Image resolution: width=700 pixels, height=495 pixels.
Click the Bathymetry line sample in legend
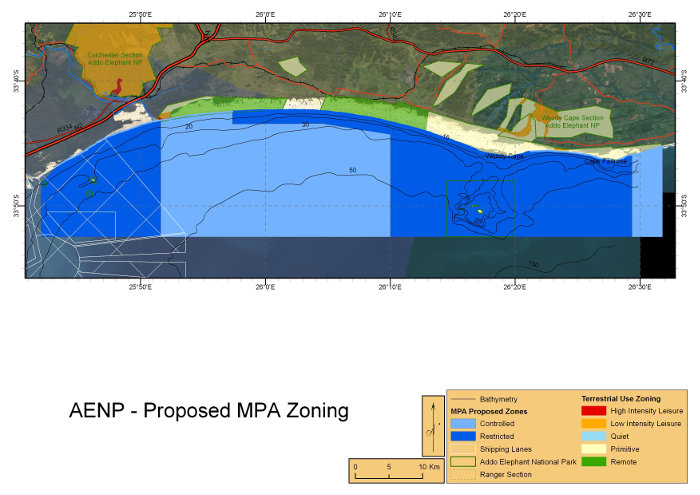tap(463, 399)
